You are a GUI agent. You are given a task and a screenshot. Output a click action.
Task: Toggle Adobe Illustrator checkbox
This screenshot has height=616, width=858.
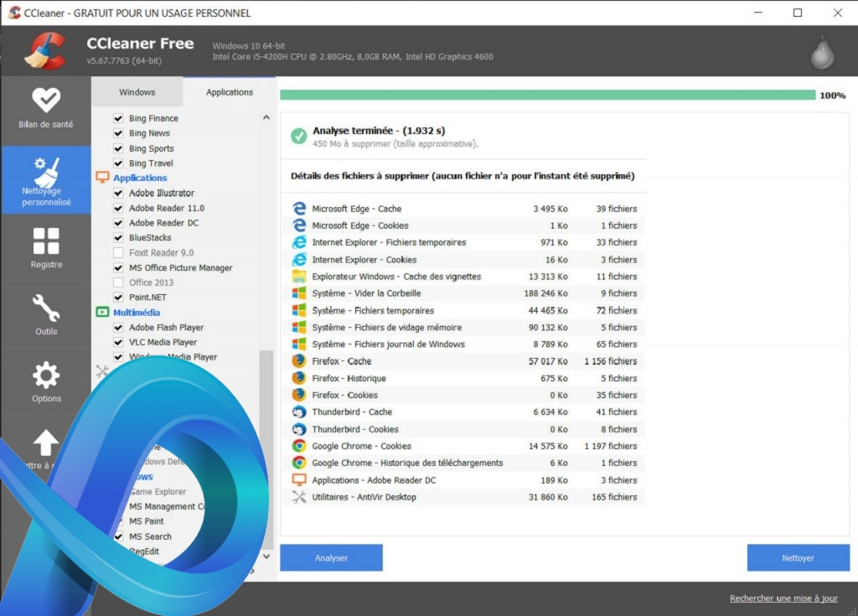pyautogui.click(x=118, y=193)
